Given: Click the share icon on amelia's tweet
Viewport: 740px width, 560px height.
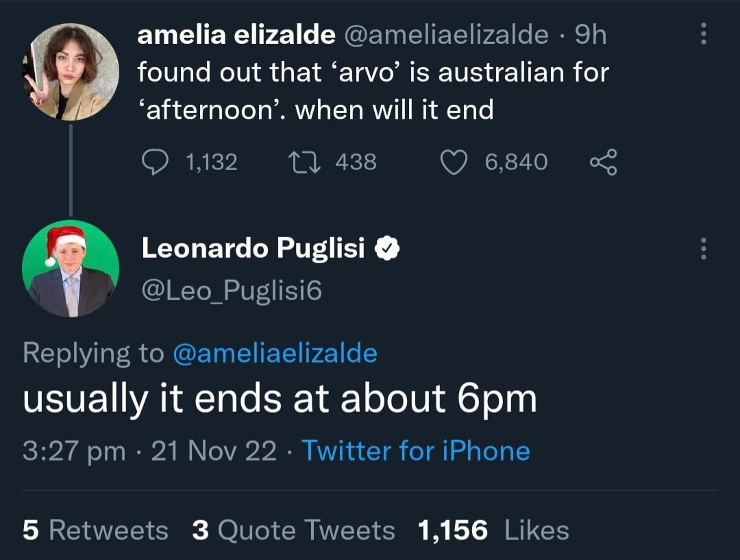Looking at the screenshot, I should 603,162.
